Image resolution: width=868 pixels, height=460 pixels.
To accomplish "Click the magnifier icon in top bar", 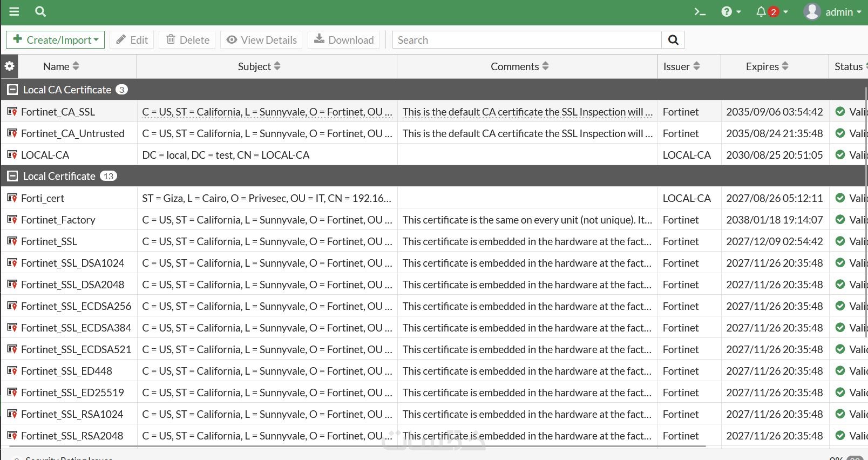I will [40, 11].
